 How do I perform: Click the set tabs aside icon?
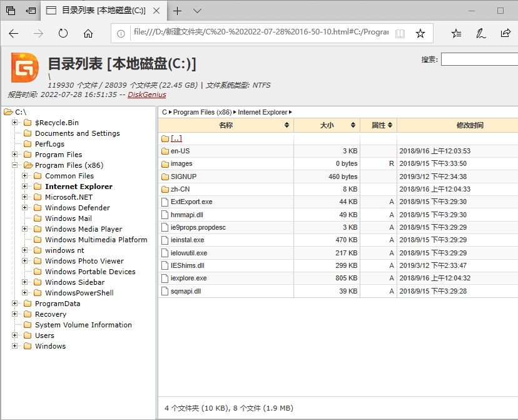pyautogui.click(x=31, y=11)
